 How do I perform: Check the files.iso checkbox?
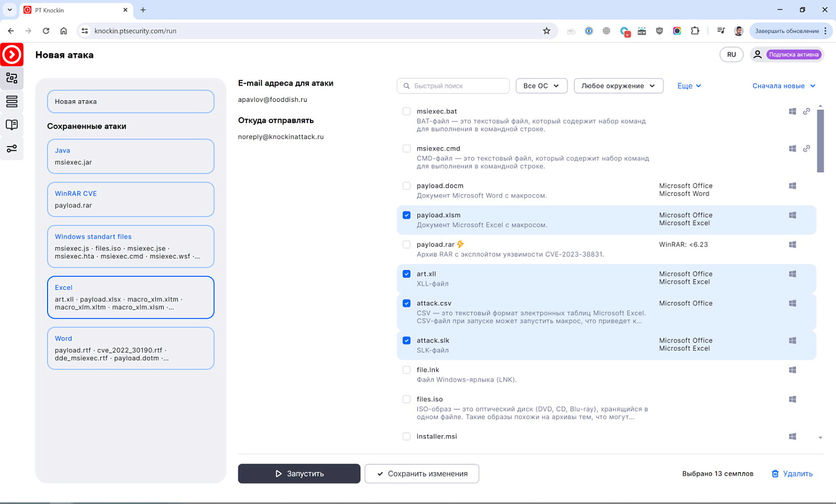tap(406, 399)
